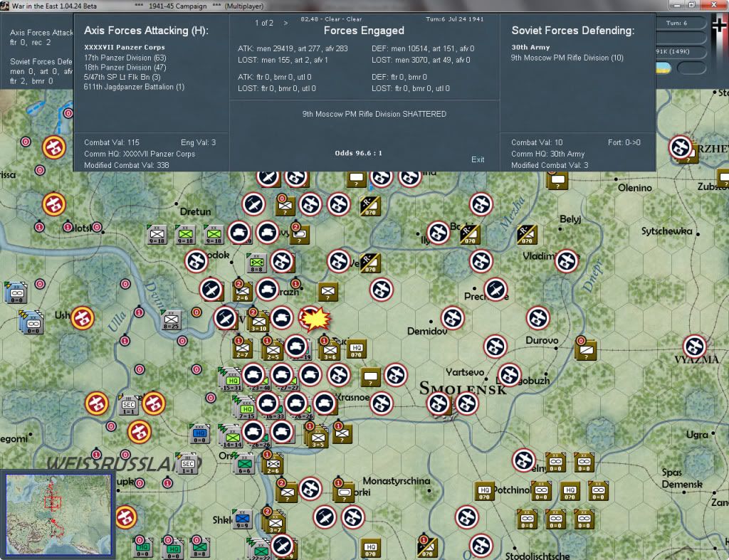This screenshot has width=729, height=560.
Task: Click the German cross side indicator
Action: coord(719,26)
